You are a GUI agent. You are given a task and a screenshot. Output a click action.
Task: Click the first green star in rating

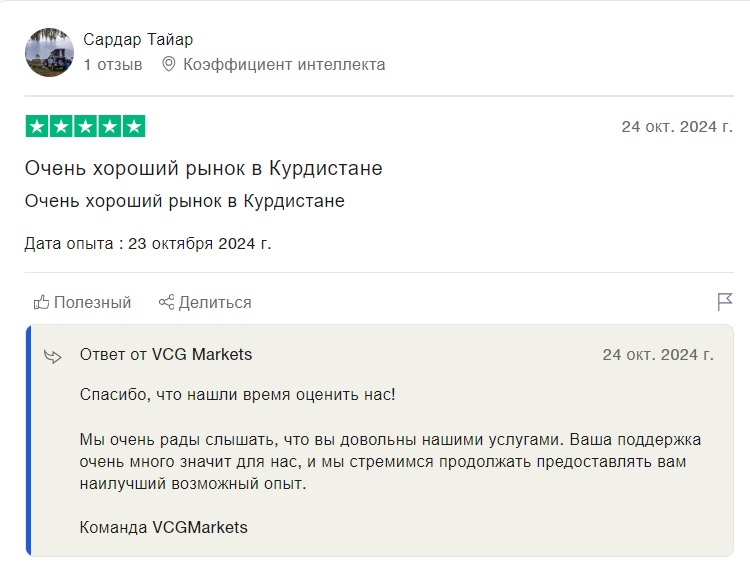(37, 127)
